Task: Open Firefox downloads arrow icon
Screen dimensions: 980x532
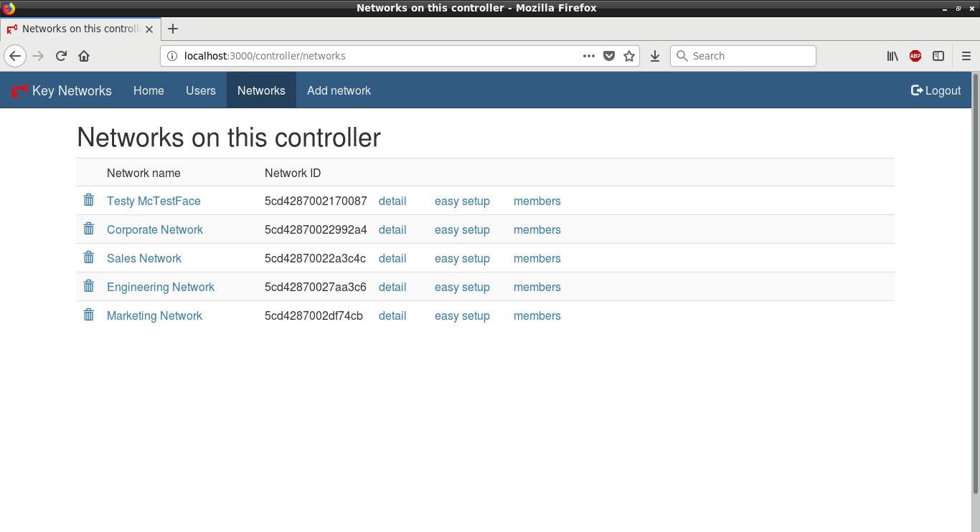Action: [x=654, y=56]
